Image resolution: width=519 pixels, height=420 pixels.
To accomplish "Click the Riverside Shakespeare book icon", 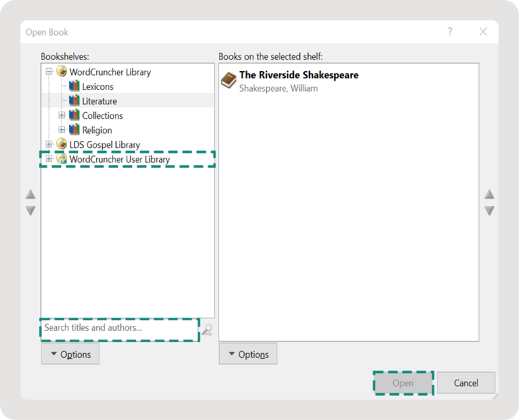I will pos(228,80).
